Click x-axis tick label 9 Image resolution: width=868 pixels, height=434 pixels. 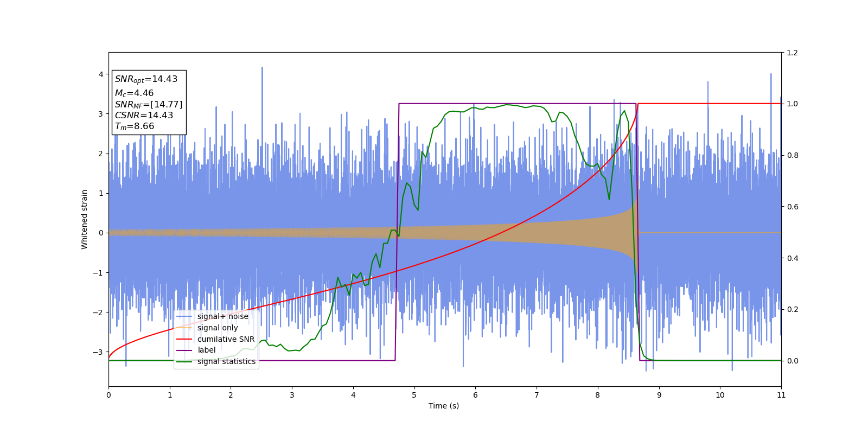(x=659, y=395)
